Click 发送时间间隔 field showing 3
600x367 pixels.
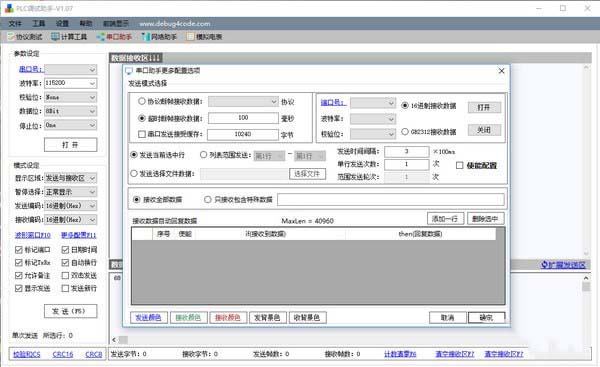point(406,152)
